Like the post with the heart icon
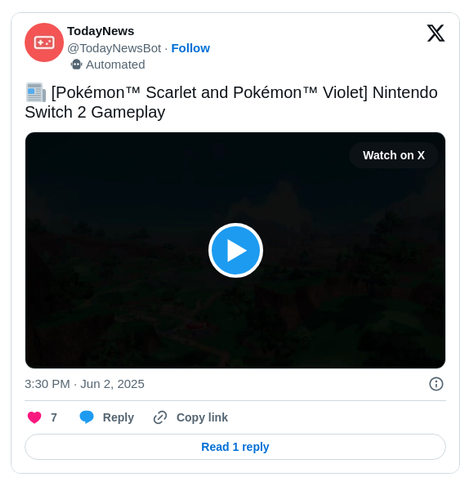The width and height of the screenshot is (474, 486). pyautogui.click(x=34, y=417)
